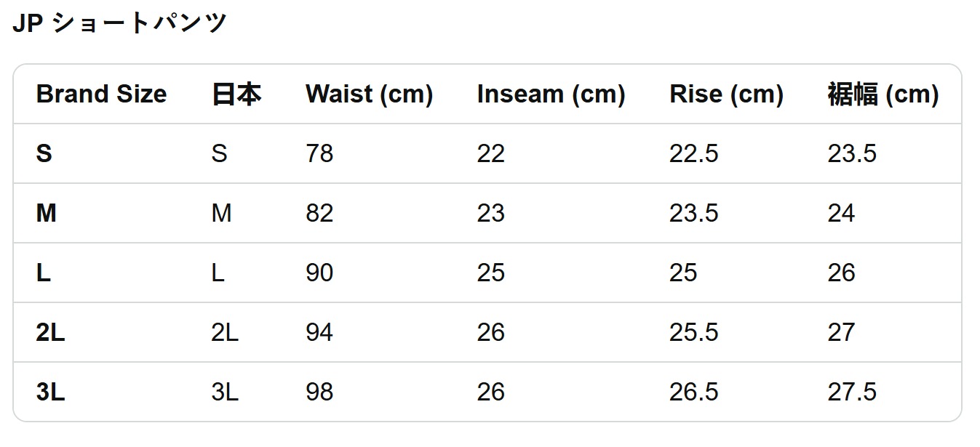Click the 裾幅 (cm) column header
This screenshot has height=447, width=980.
click(883, 94)
